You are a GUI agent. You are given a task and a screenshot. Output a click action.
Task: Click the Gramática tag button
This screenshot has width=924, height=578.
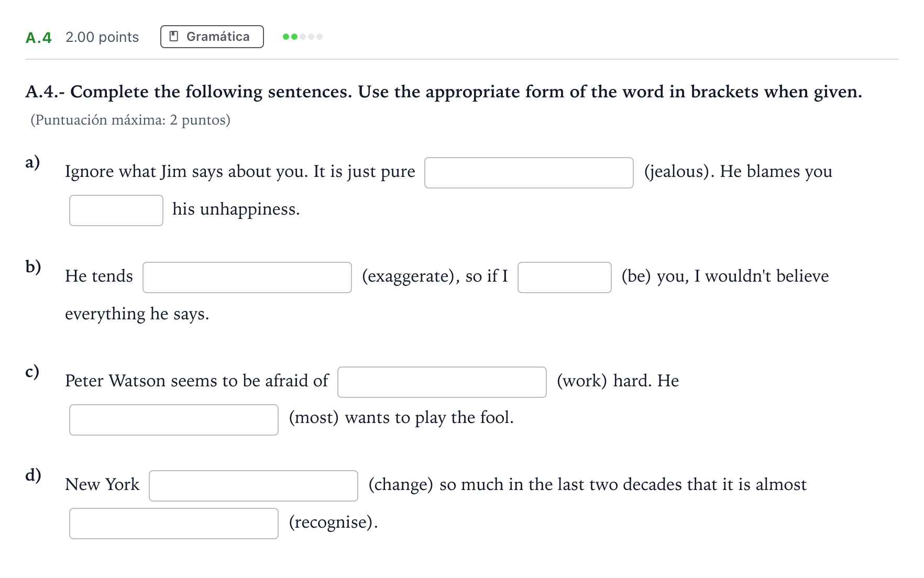tap(212, 37)
